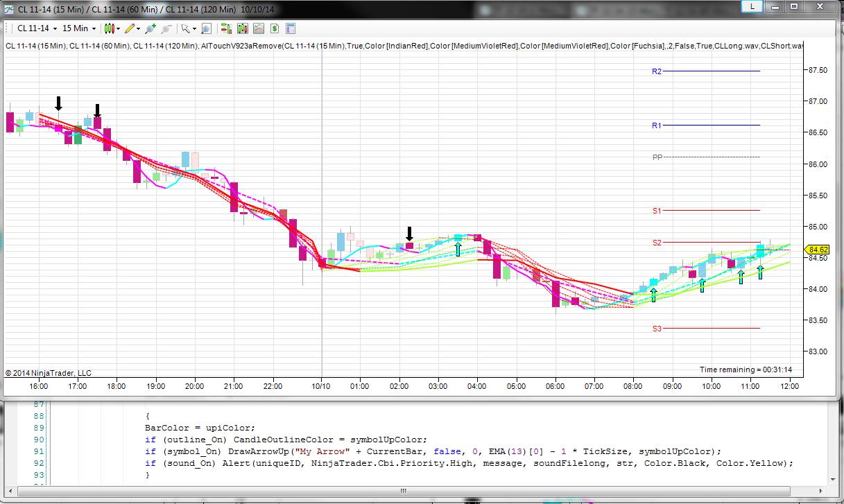844x504 pixels.
Task: Click the black down arrow near 02:00
Action: (409, 233)
